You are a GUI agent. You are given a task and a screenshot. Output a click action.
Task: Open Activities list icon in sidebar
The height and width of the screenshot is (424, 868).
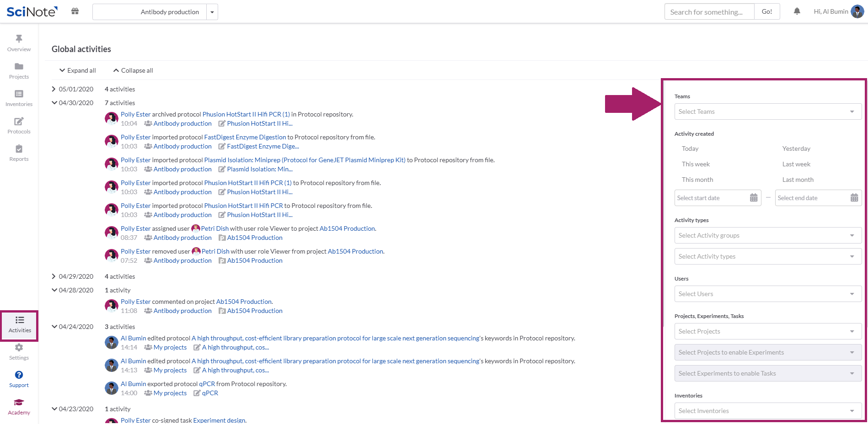[x=20, y=320]
